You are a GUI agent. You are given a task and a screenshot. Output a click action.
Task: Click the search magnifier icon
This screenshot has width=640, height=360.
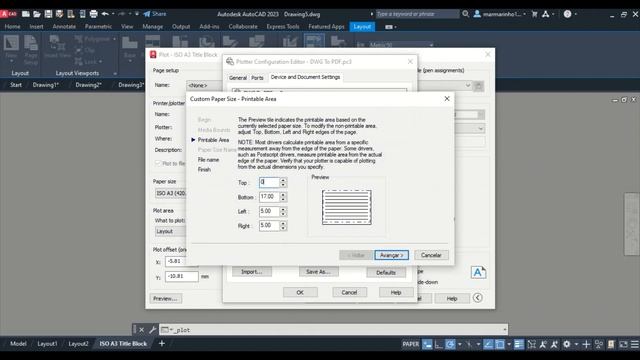pyautogui.click(x=465, y=14)
